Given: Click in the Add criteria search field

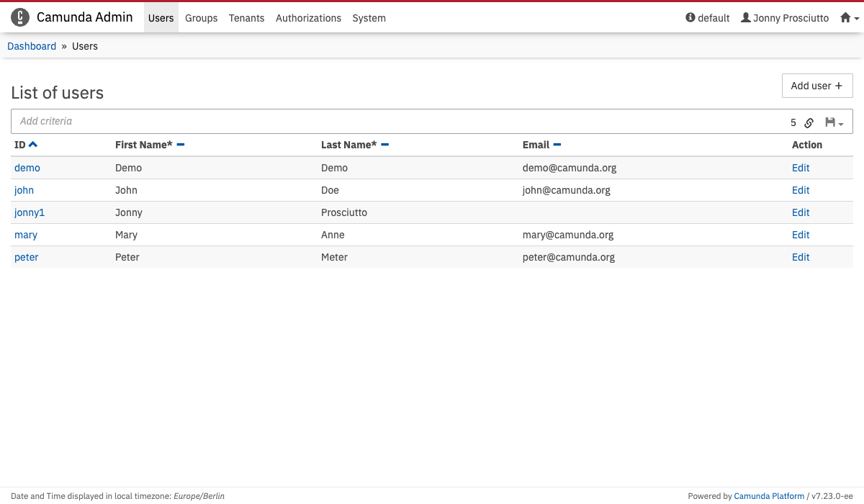Looking at the screenshot, I should click(x=396, y=122).
